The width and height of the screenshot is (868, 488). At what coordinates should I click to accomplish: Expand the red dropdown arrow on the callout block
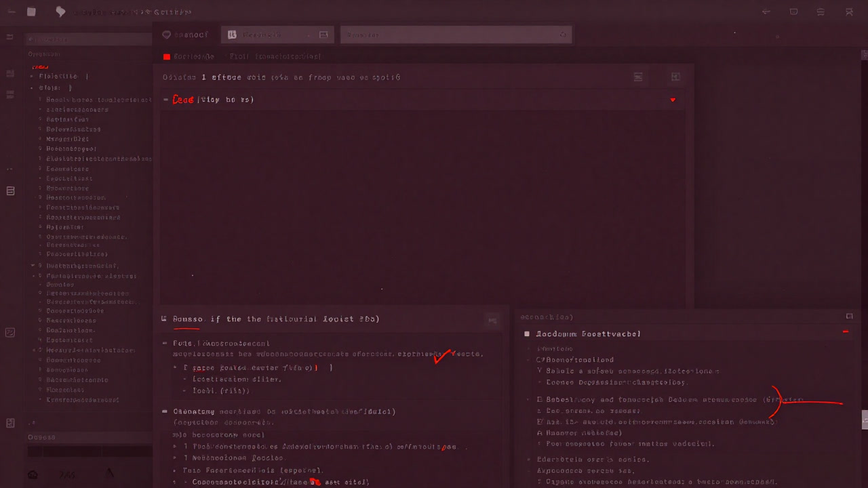[673, 99]
